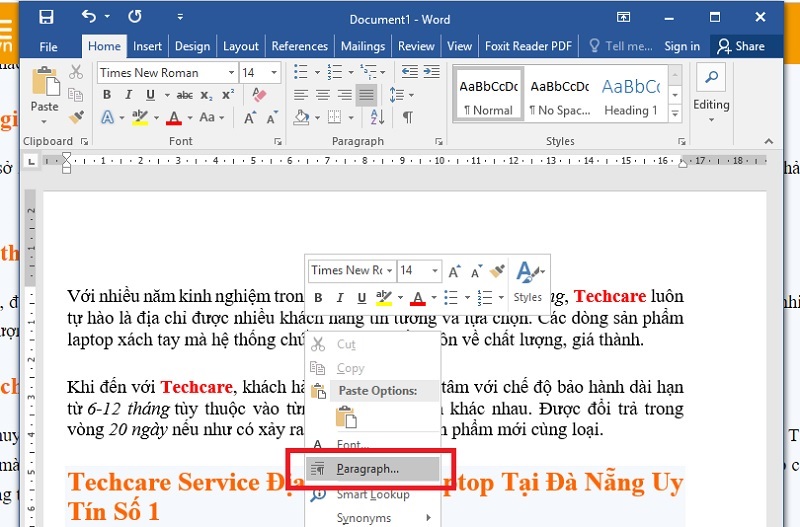
Task: Click the Paste clipboard icon in ribbon
Action: tap(45, 81)
